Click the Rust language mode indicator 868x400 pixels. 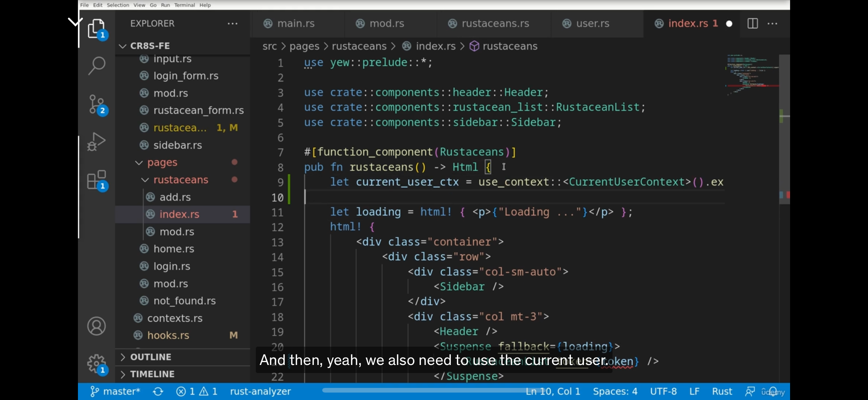point(721,391)
